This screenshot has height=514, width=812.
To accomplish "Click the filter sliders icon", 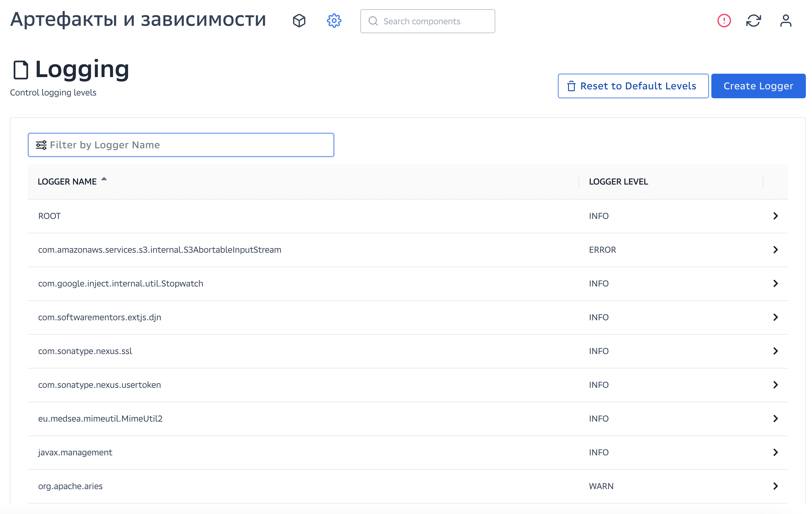I will click(41, 145).
